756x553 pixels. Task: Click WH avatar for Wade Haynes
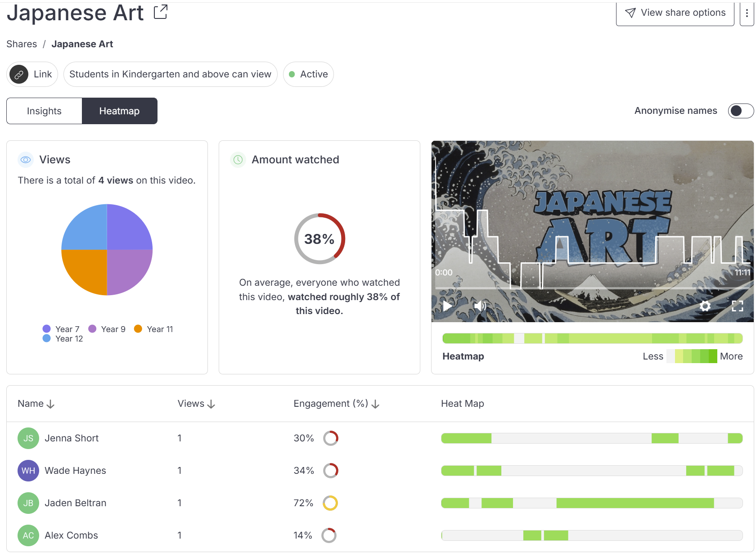coord(28,471)
